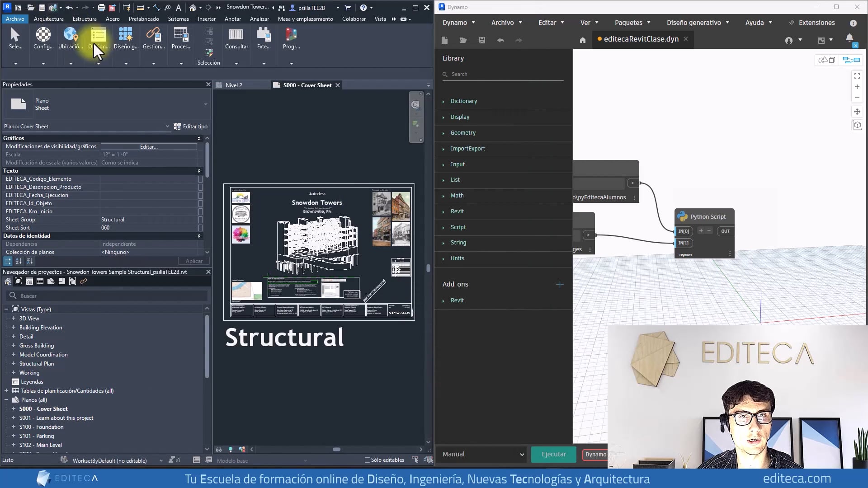Click the Ejecutar run button
This screenshot has width=868, height=488.
click(553, 454)
